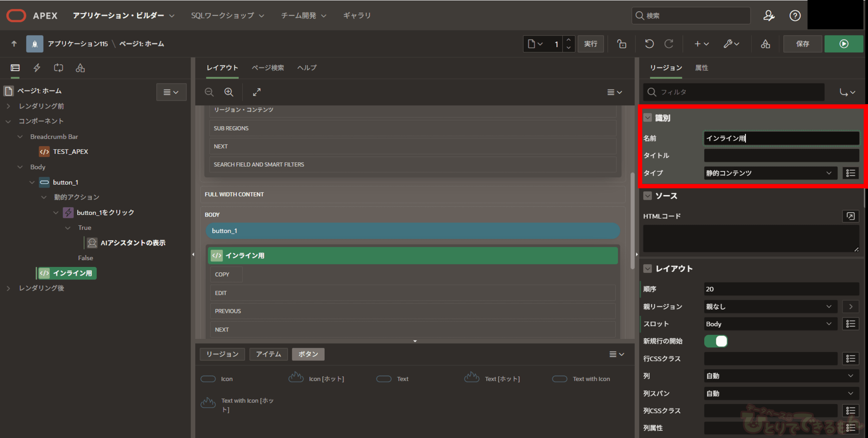Open the HTML code editor popup icon
Image resolution: width=868 pixels, height=438 pixels.
(850, 216)
